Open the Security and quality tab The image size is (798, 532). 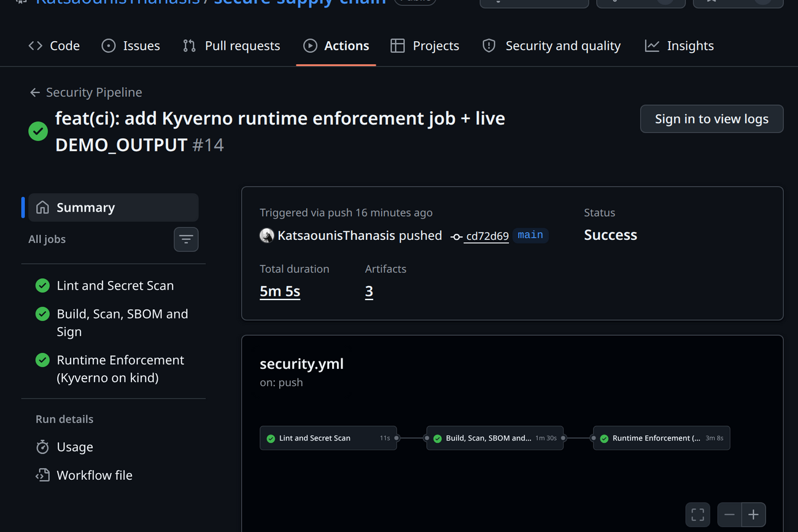[551, 46]
